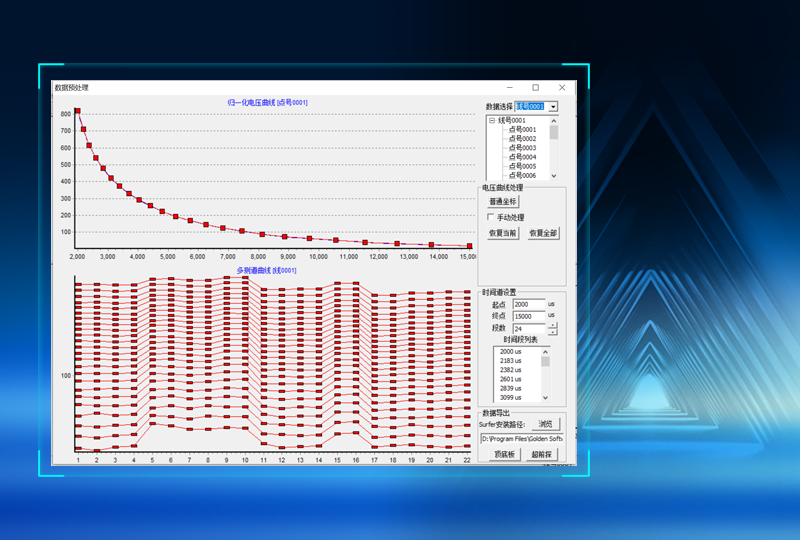The image size is (800, 540).
Task: Select 2839 us in the time list
Action: [511, 388]
